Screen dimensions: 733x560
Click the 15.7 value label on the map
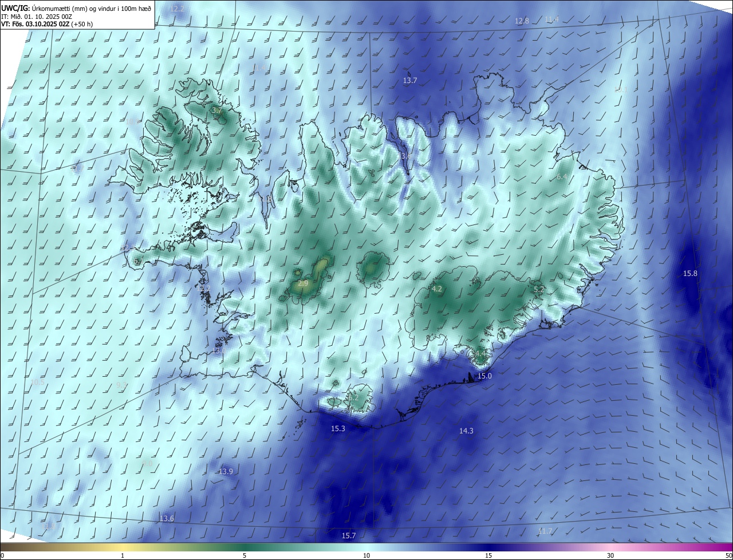(349, 535)
